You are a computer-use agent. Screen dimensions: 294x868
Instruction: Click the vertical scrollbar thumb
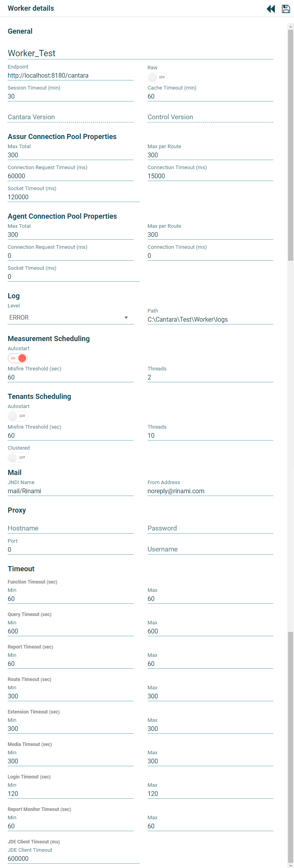[290, 143]
